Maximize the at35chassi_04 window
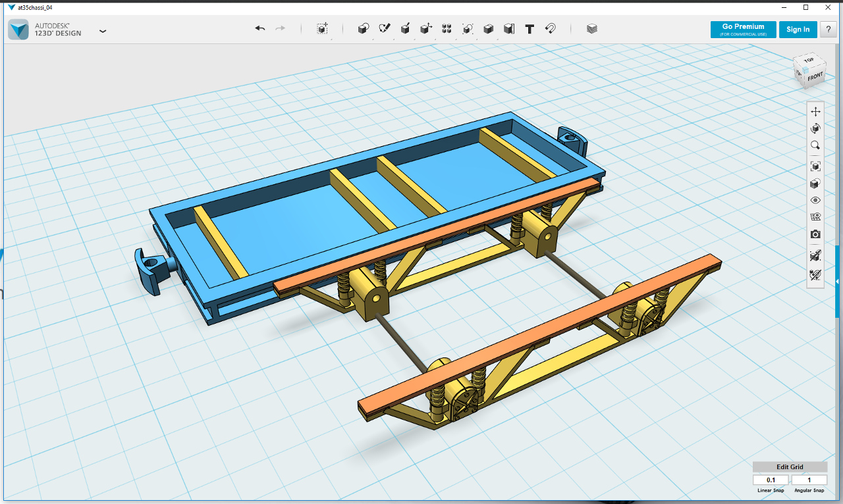The image size is (843, 504). pos(805,7)
